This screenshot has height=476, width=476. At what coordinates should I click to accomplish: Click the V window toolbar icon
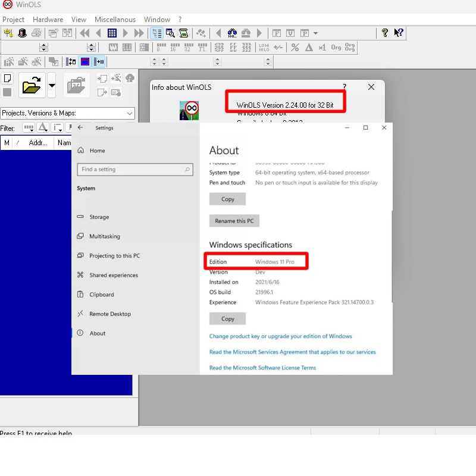290,33
